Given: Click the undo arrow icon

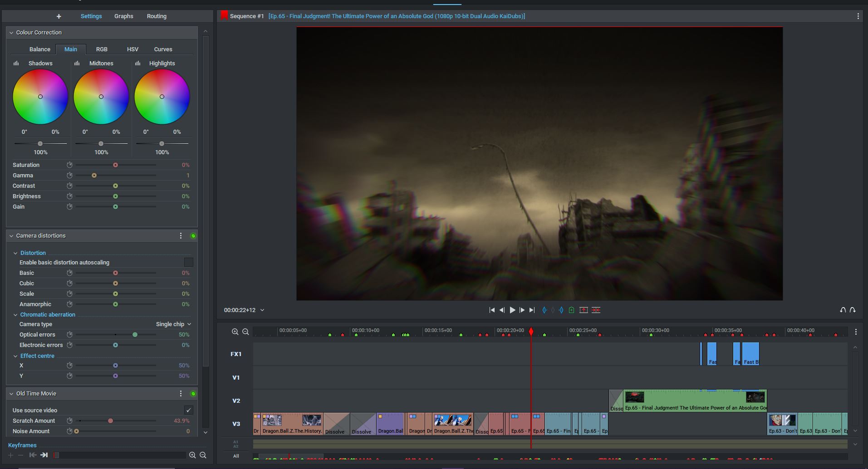Looking at the screenshot, I should click(843, 310).
